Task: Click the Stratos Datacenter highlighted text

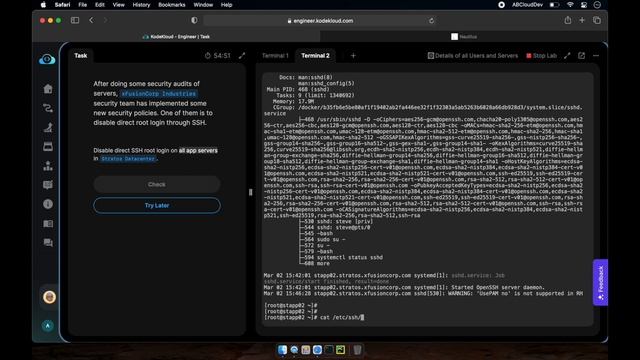Action: tap(128, 159)
